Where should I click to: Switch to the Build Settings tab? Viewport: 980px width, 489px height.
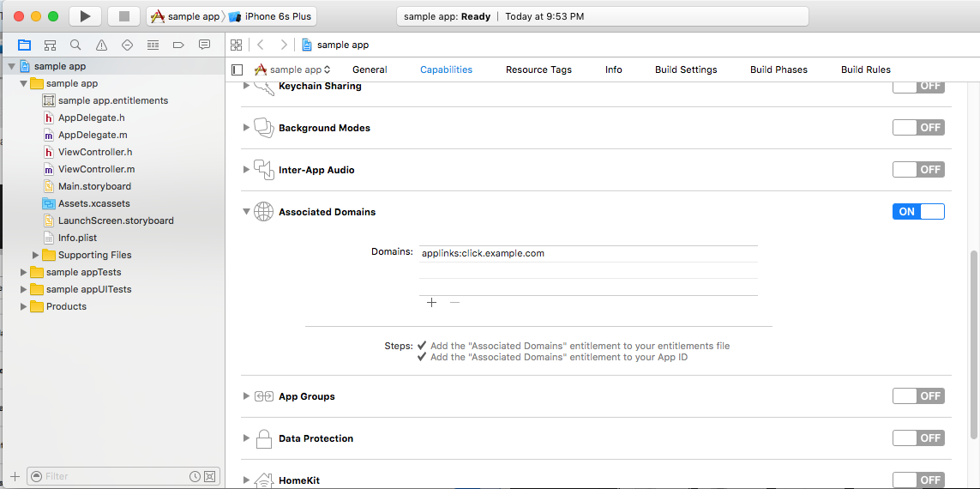coord(686,69)
